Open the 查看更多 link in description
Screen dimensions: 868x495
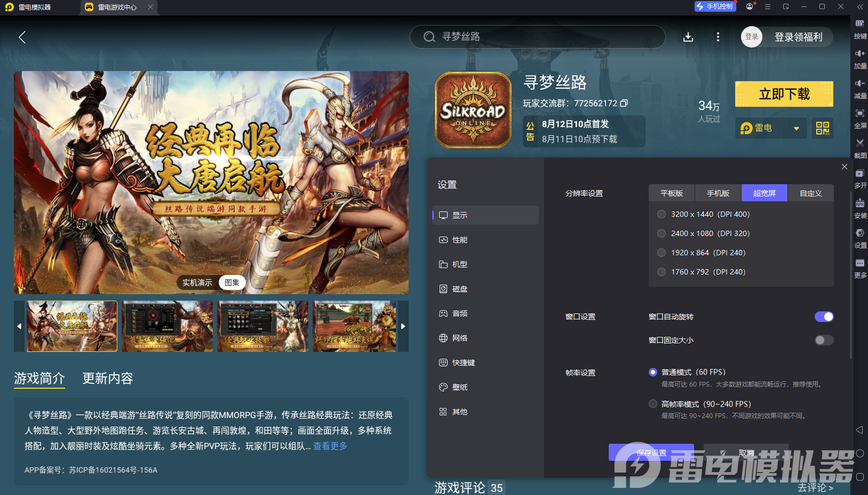(x=330, y=446)
